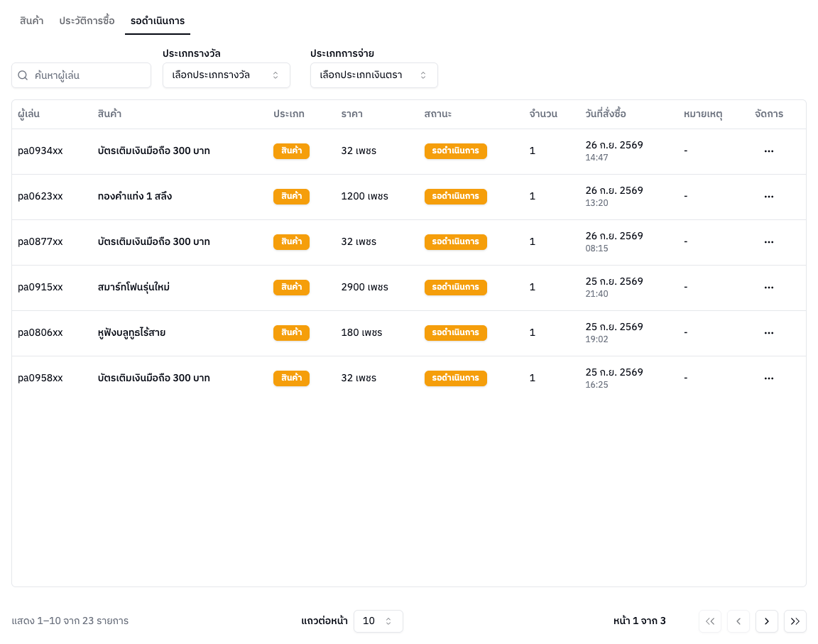Open actions menu for player pa0806xx
818x644 pixels.
pyautogui.click(x=768, y=333)
